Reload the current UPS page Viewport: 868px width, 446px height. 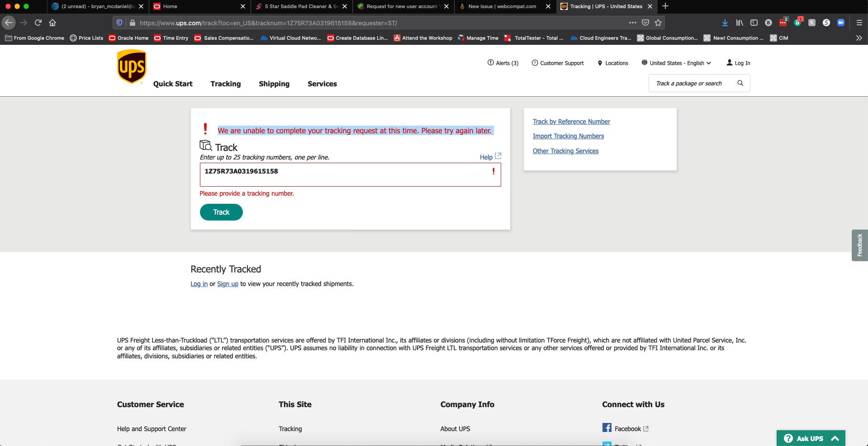pos(38,23)
